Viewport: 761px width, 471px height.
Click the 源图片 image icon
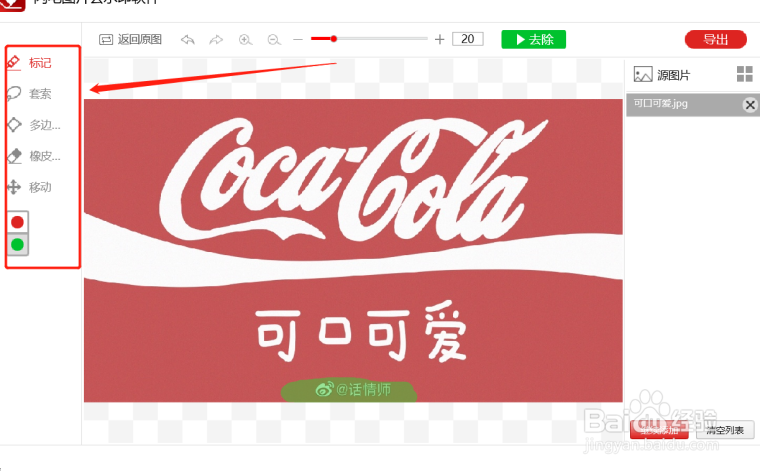pyautogui.click(x=643, y=75)
